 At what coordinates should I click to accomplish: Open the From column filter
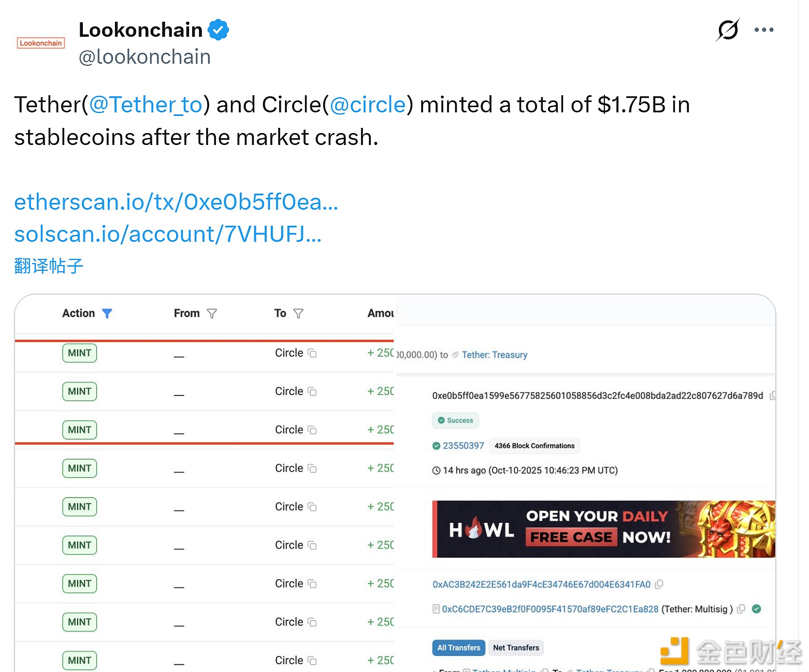(212, 313)
